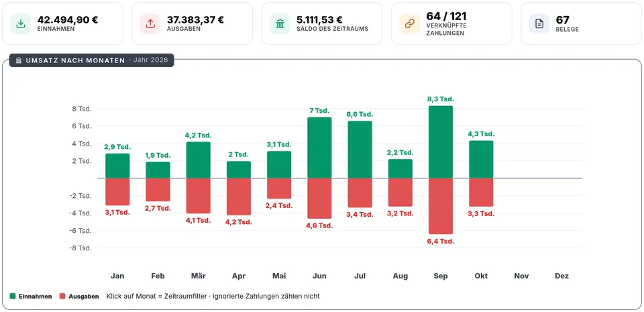Click the document icon for Belege

tap(539, 23)
